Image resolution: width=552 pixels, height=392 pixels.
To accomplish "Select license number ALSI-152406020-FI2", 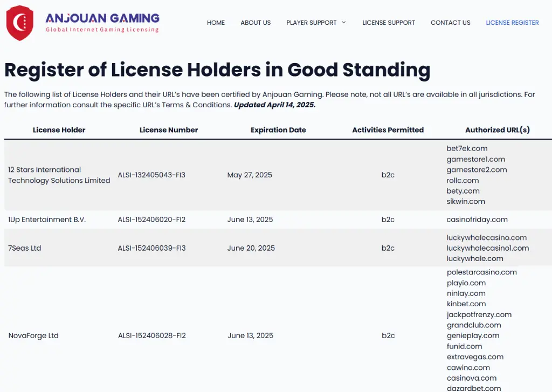I will [151, 220].
